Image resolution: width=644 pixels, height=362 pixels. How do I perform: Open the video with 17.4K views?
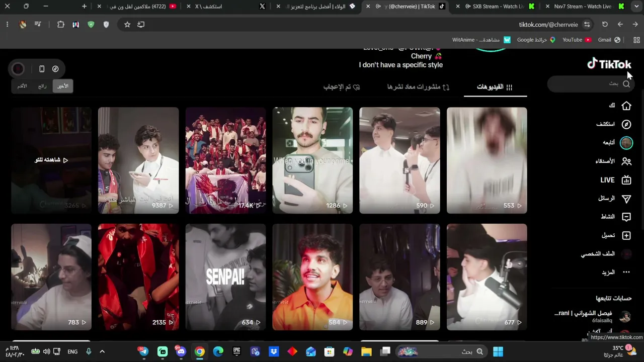pos(225,160)
